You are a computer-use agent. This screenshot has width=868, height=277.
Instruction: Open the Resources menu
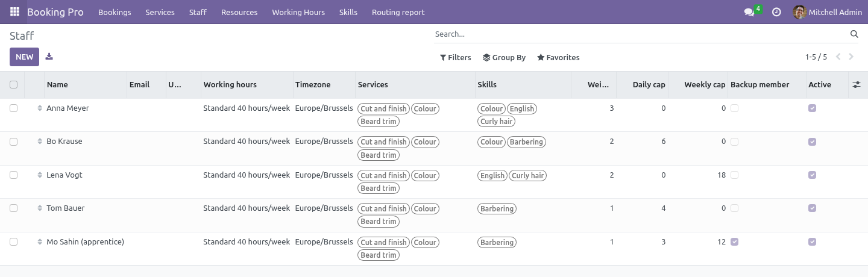point(239,12)
